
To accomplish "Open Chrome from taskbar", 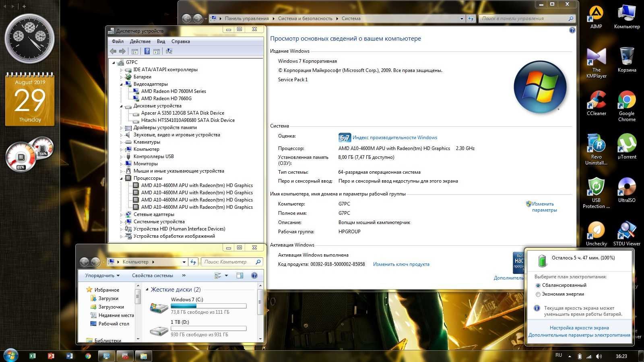I will [x=88, y=356].
